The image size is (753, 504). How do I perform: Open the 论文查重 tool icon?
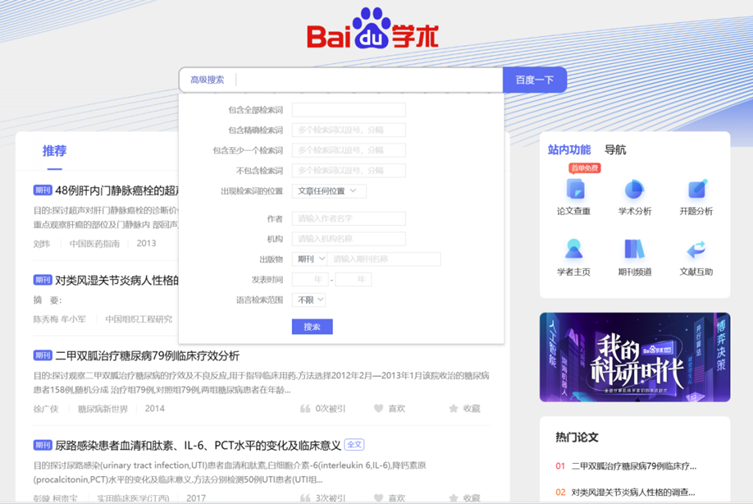coord(574,189)
